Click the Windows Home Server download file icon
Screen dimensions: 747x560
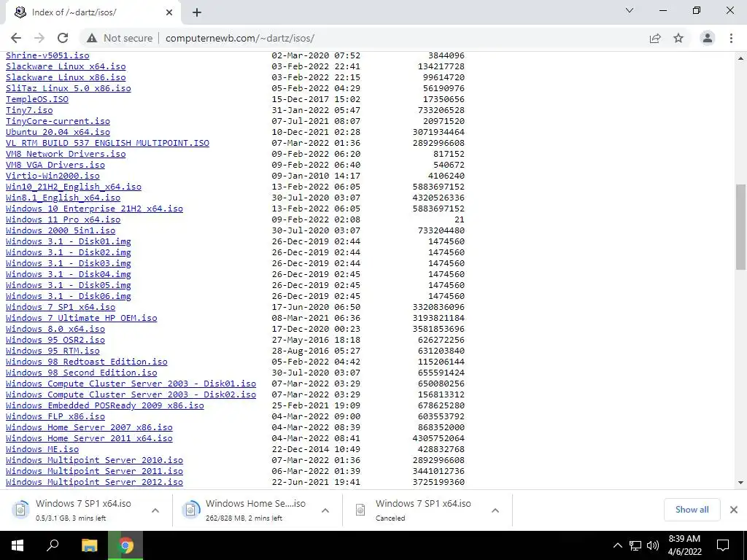190,510
